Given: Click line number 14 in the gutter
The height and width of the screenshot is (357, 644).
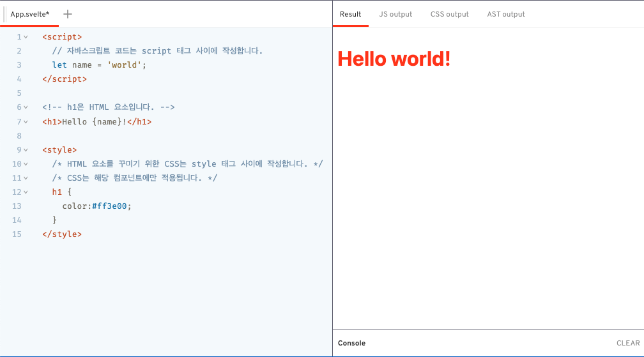Looking at the screenshot, I should coord(17,220).
